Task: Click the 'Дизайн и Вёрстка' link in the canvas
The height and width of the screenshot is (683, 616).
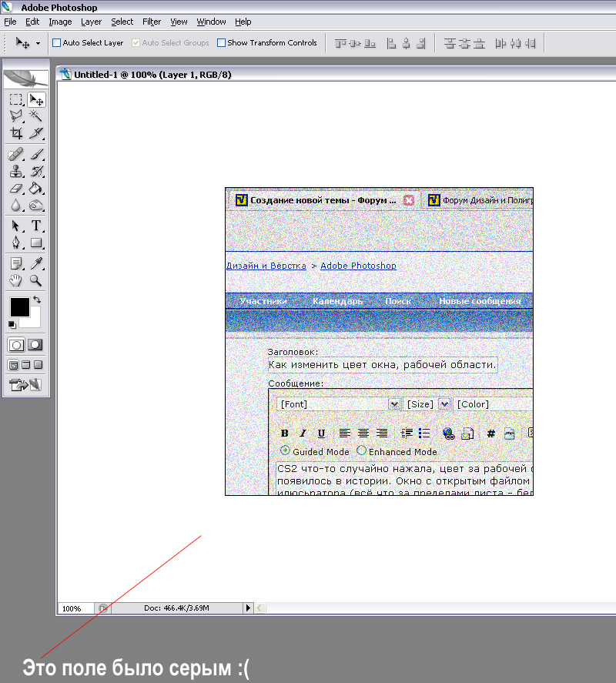Action: coord(266,266)
